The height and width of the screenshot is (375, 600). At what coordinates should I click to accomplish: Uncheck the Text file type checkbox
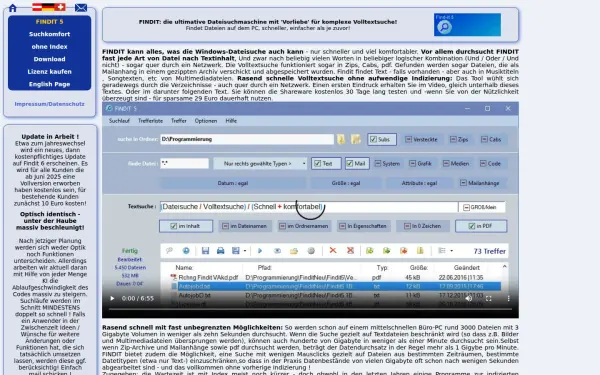(326, 163)
